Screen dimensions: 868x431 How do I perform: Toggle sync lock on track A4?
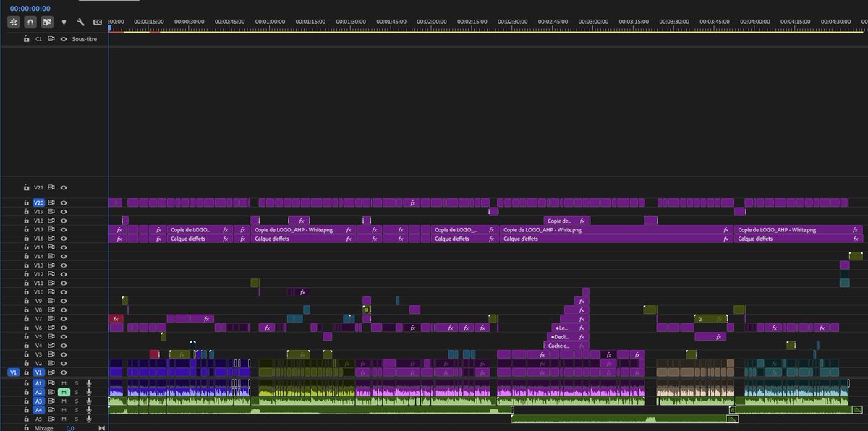pyautogui.click(x=51, y=409)
